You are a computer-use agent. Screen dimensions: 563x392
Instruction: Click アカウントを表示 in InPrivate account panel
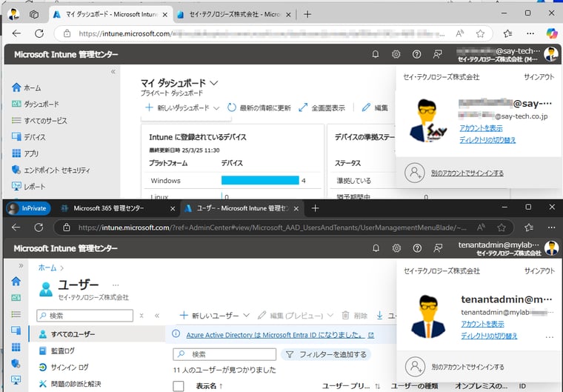click(x=482, y=324)
